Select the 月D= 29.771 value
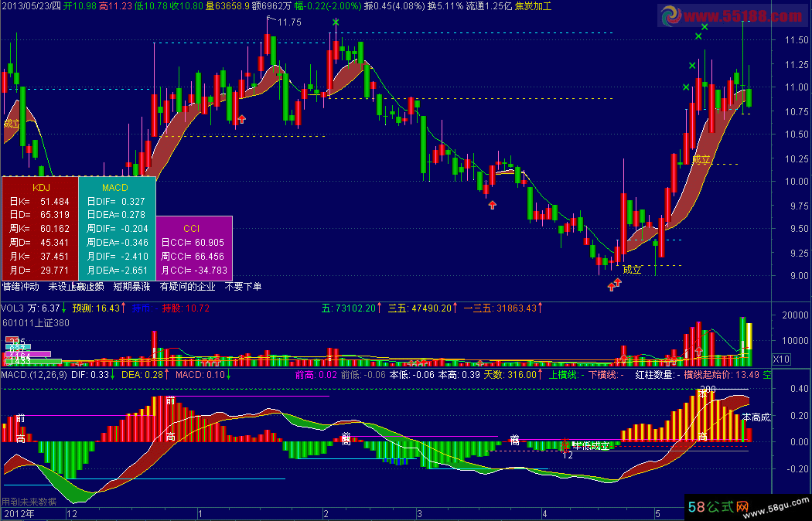 pos(39,270)
